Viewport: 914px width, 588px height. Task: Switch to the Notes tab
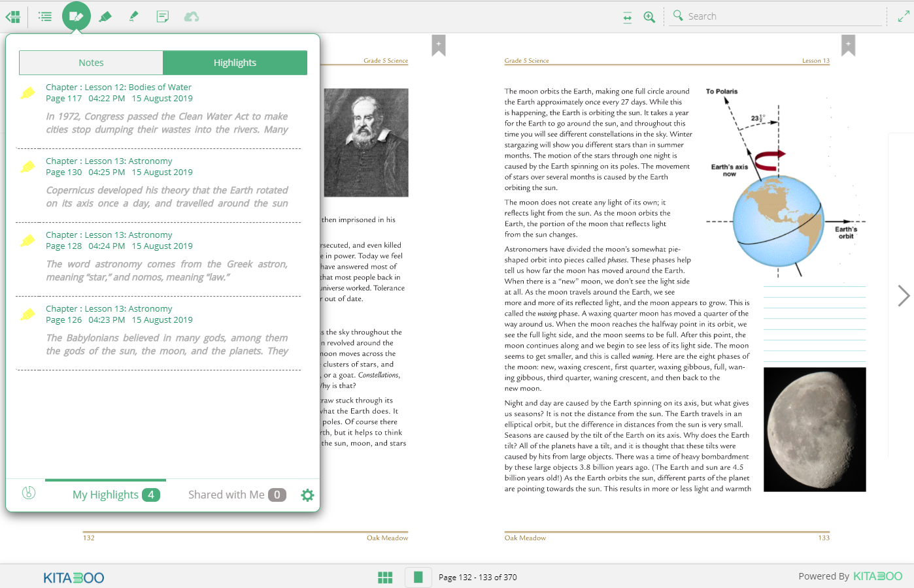click(91, 63)
